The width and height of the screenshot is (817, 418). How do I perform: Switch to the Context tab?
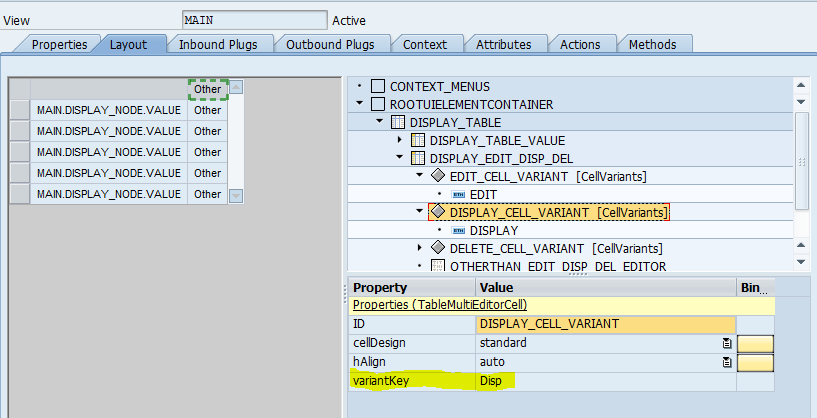point(425,45)
